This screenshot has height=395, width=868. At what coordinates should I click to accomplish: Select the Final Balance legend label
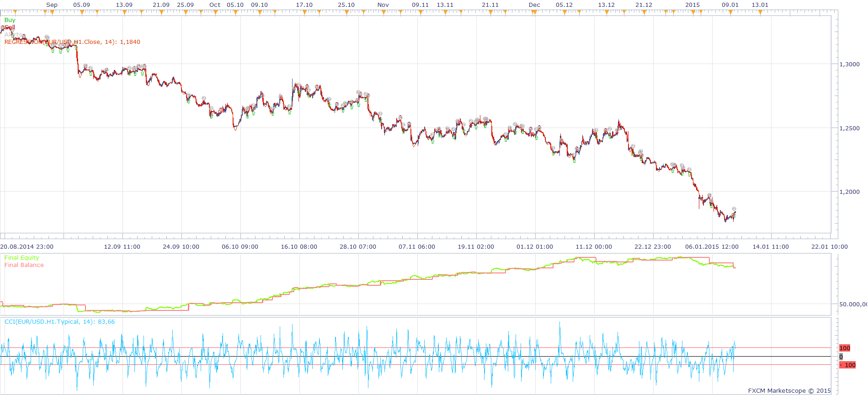tap(24, 265)
